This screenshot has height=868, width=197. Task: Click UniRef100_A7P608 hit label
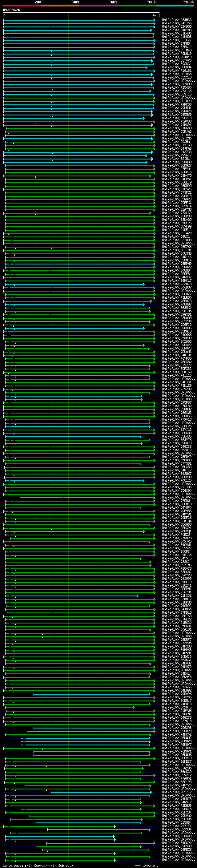(x=177, y=128)
